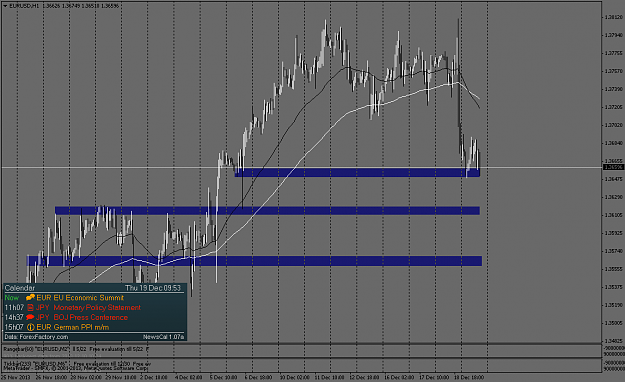Click the BOJ Press Conference speech icon

(30, 317)
